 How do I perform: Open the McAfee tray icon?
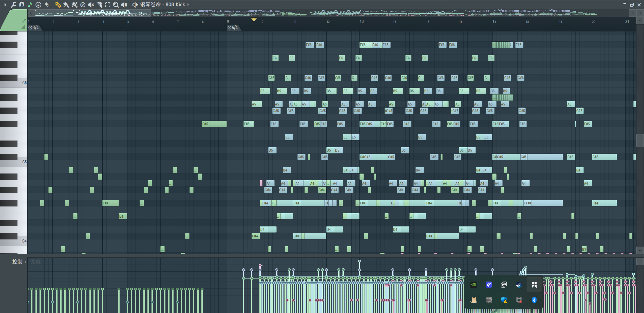519,300
